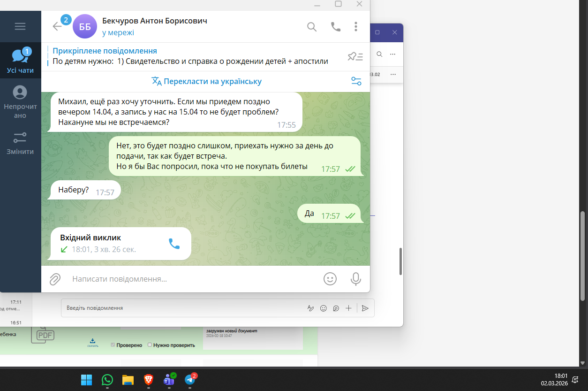Tick the 'Нужно проверить' checkbox
The height and width of the screenshot is (391, 588).
[150, 345]
